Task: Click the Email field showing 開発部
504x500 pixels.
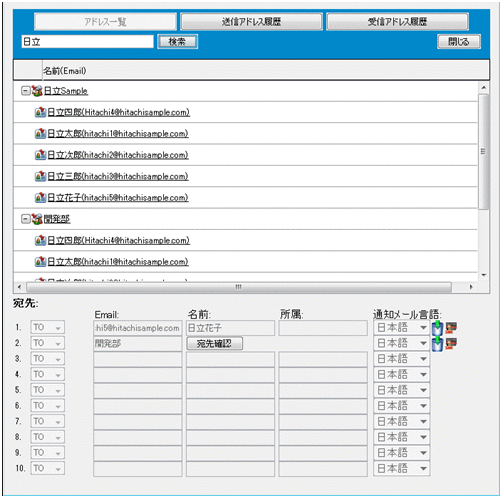Action: (138, 344)
